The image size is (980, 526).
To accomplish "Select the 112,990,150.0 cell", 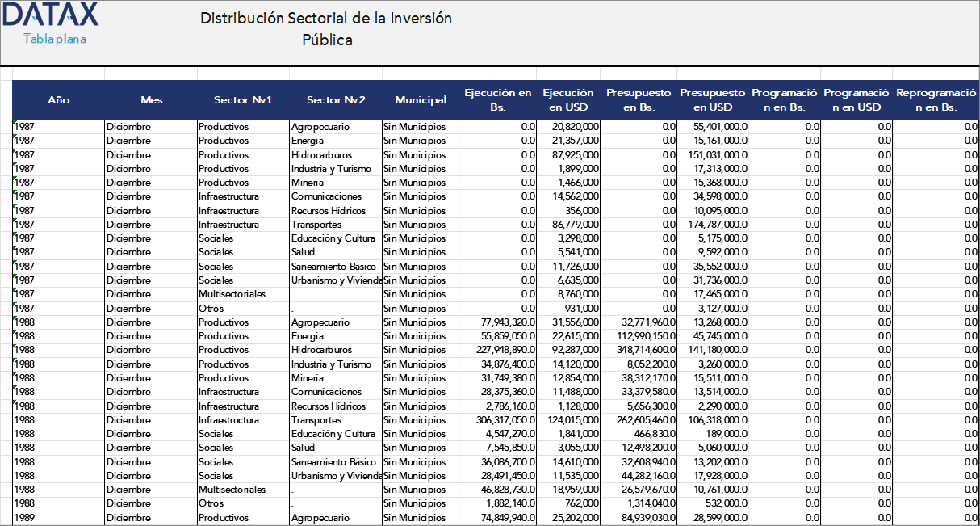I will (639, 336).
